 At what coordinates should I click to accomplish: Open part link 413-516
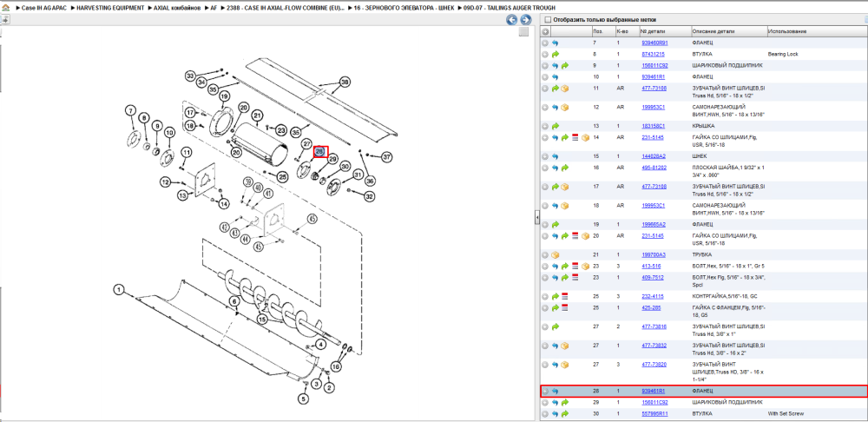650,266
